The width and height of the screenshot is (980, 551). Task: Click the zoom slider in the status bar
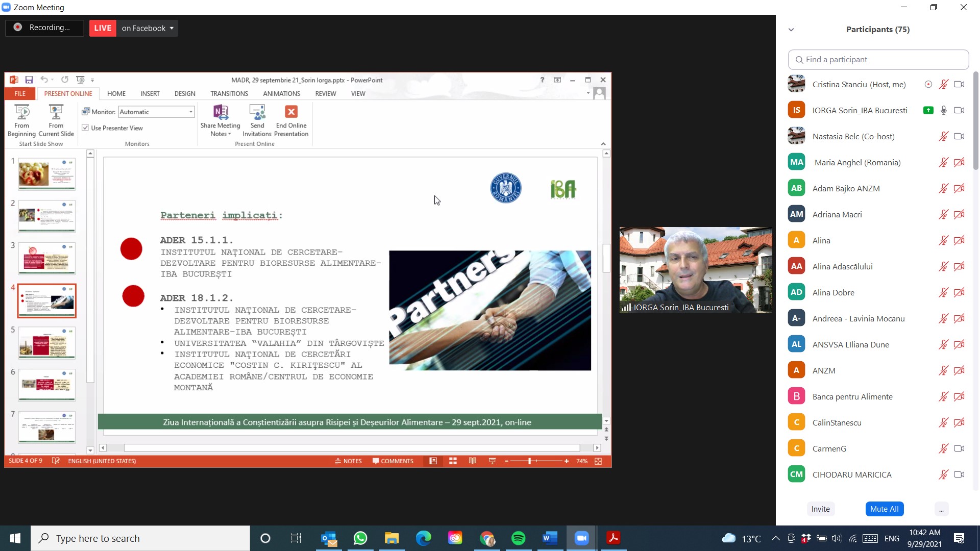click(530, 461)
